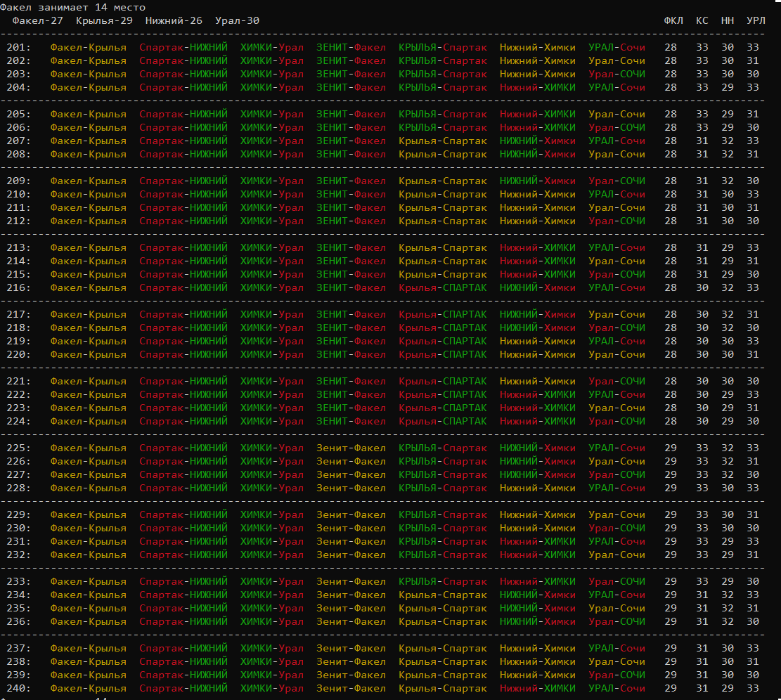Click "Спартак-НИЖНИЙ" in row 202
The width and height of the screenshot is (781, 700).
183,60
